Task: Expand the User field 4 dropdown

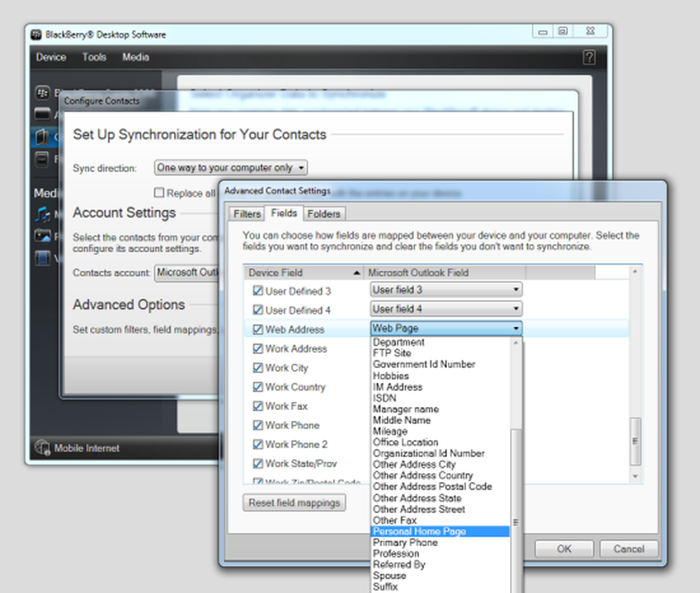Action: click(515, 308)
